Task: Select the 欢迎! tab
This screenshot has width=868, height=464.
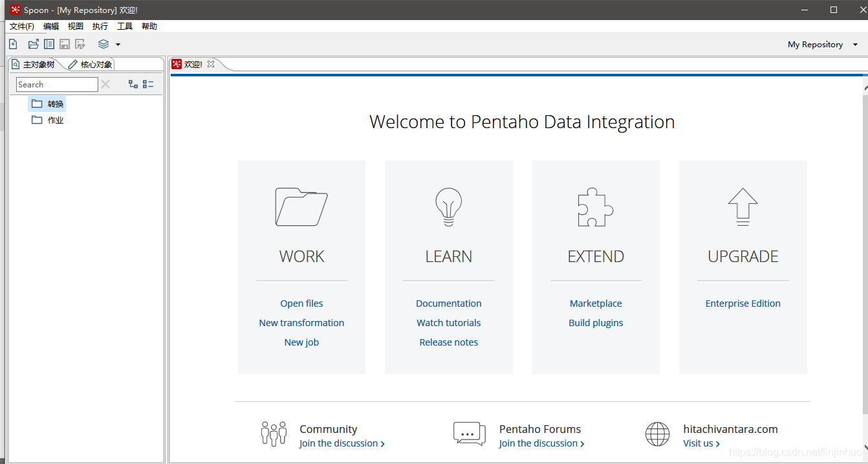Action: tap(193, 64)
